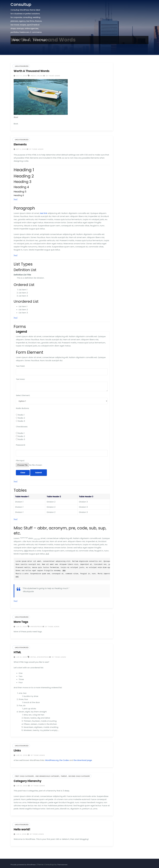
Task: Check the third checkbox under Checkboxes
Action: tap(17, 439)
